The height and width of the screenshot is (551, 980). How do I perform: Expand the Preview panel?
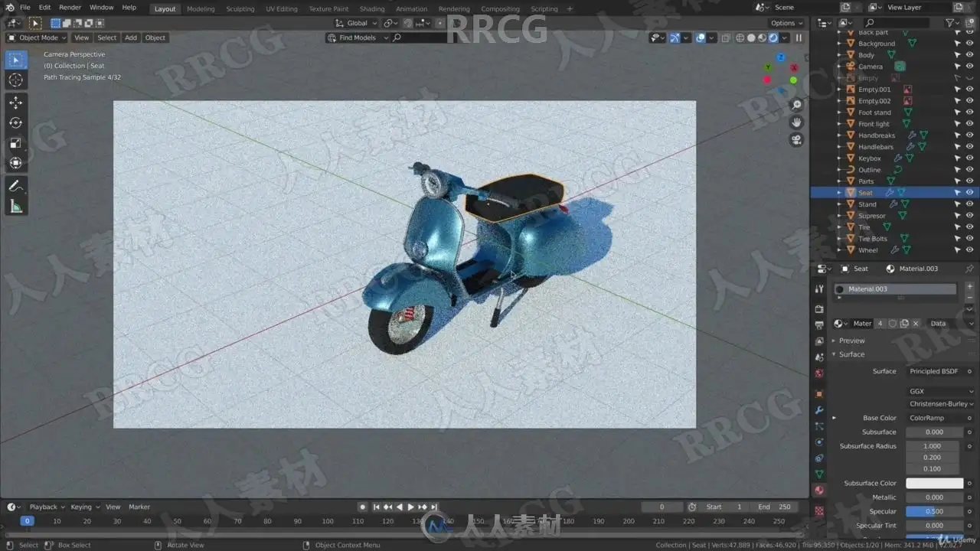click(x=851, y=341)
